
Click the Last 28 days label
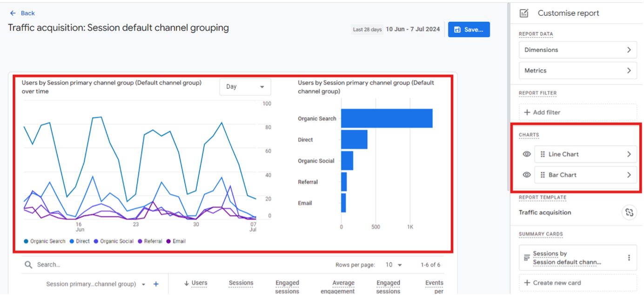[x=367, y=29]
